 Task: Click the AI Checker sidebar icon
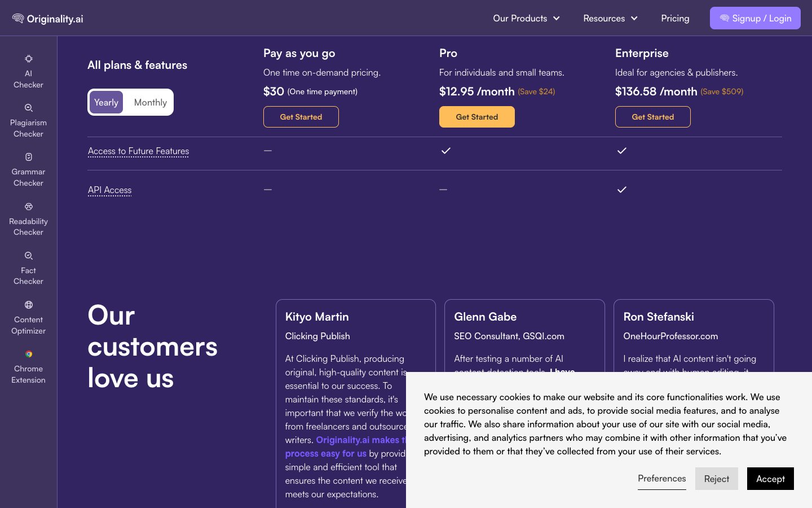29,59
